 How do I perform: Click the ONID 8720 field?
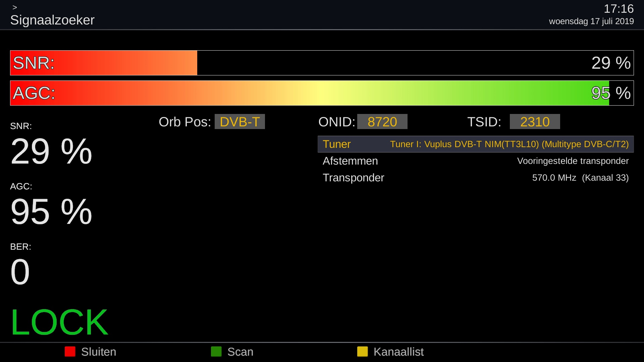(x=382, y=122)
